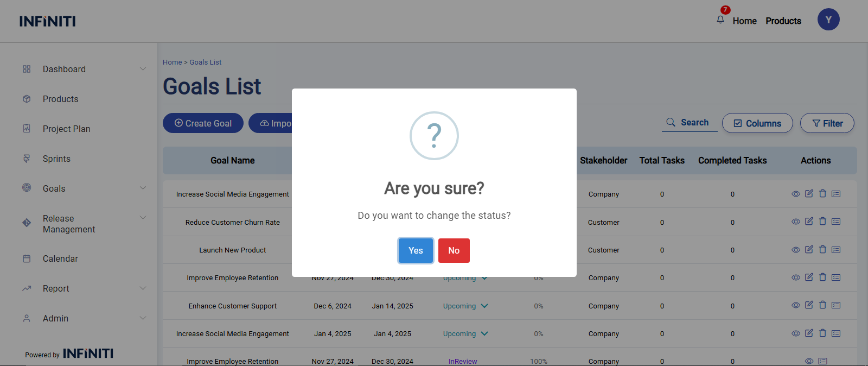Open details list icon for Launch New Product
The width and height of the screenshot is (868, 366).
pyautogui.click(x=836, y=250)
